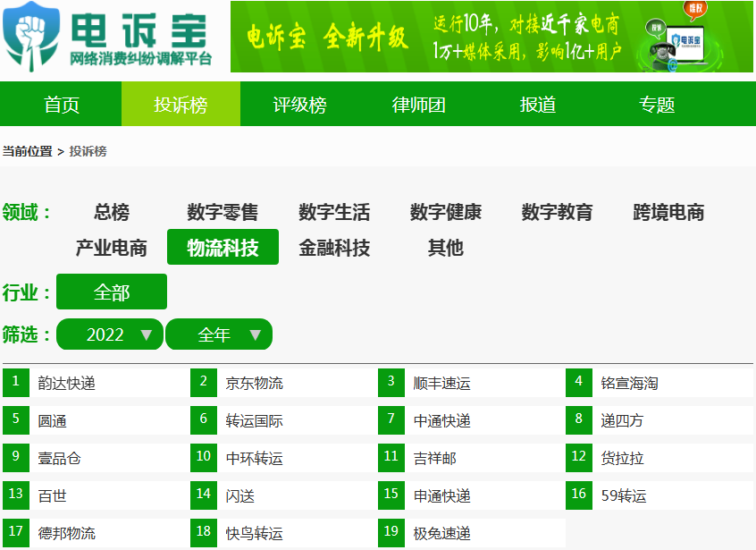The height and width of the screenshot is (550, 756).
Task: Click the 全部 industry button
Action: [112, 292]
